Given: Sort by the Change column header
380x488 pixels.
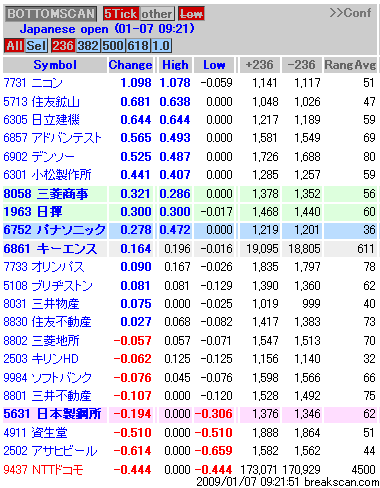Looking at the screenshot, I should (130, 65).
